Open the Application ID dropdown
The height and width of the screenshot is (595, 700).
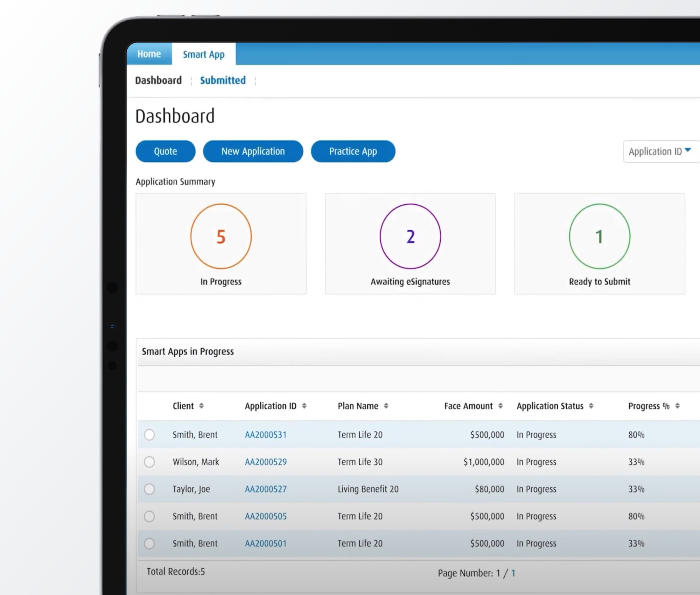coord(660,151)
